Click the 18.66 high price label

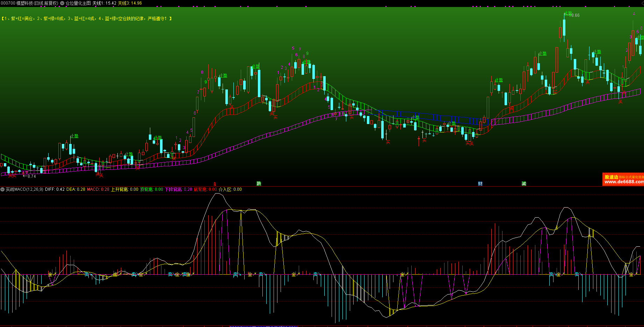click(x=574, y=15)
